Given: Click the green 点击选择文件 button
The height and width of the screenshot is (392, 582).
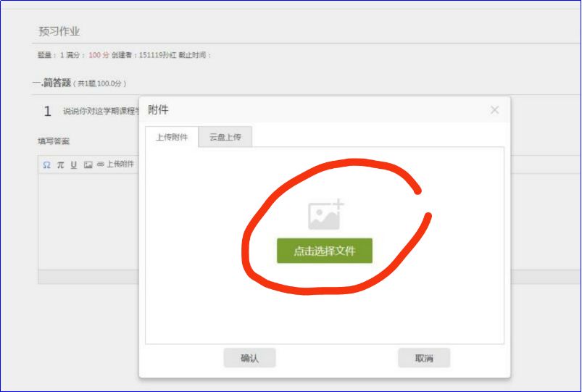Looking at the screenshot, I should coord(325,251).
